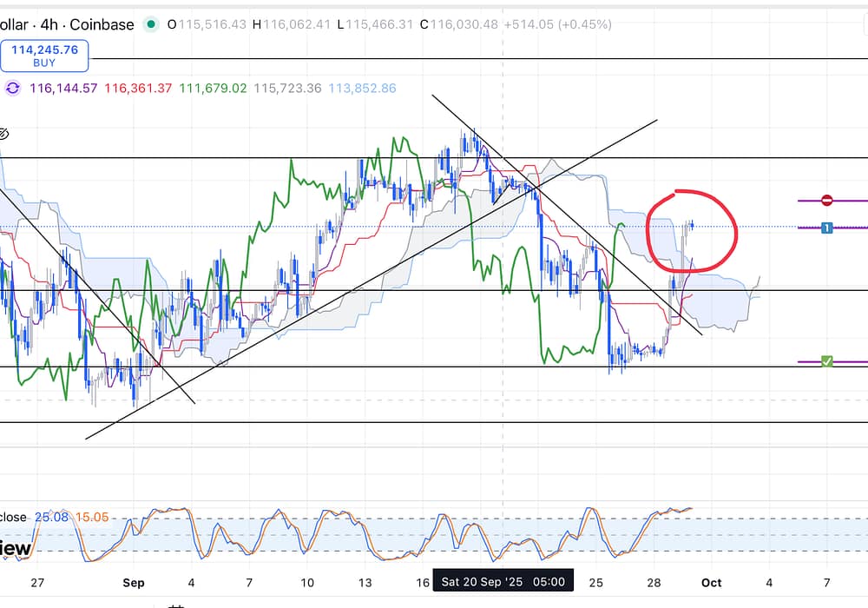The width and height of the screenshot is (868, 608).
Task: Click the green indicator value 111,679.02
Action: [x=212, y=89]
